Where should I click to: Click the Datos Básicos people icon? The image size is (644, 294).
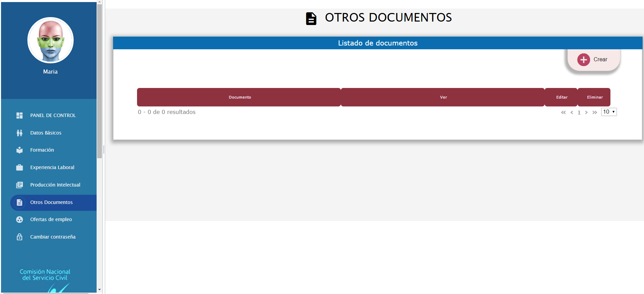[20, 133]
